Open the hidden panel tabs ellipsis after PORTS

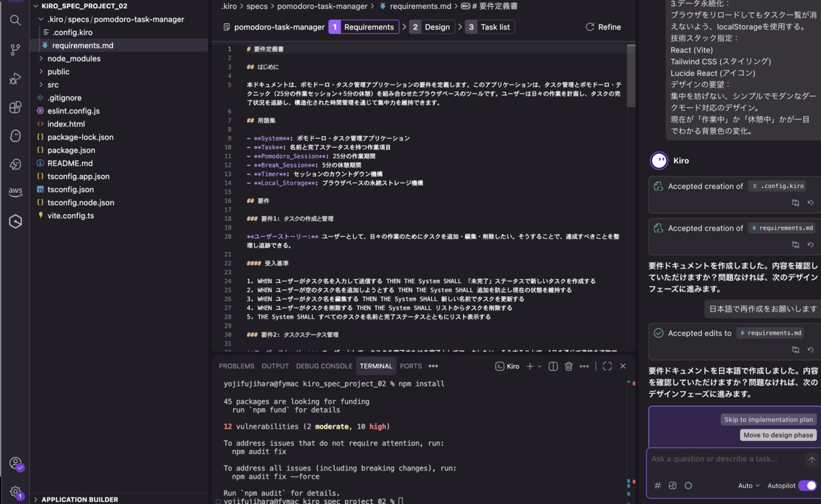point(433,367)
